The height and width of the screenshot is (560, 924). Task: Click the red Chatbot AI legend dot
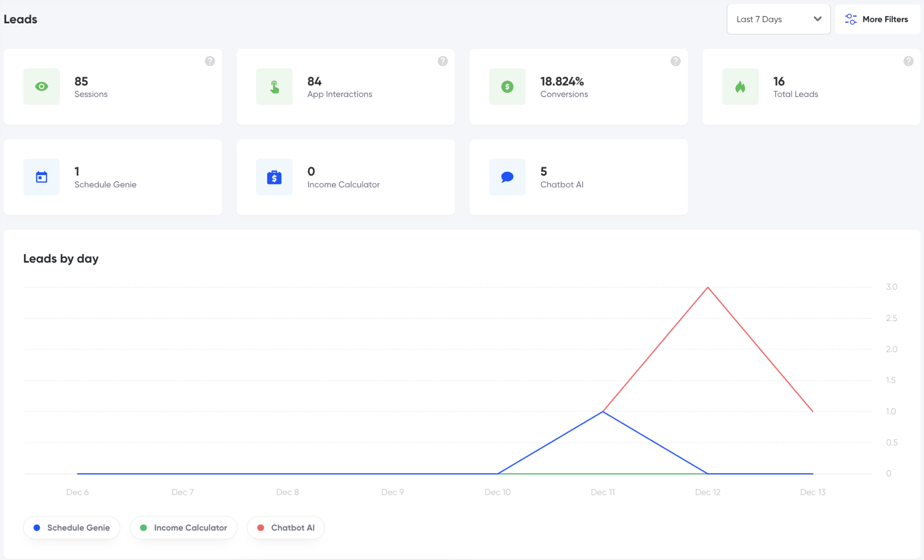coord(261,528)
